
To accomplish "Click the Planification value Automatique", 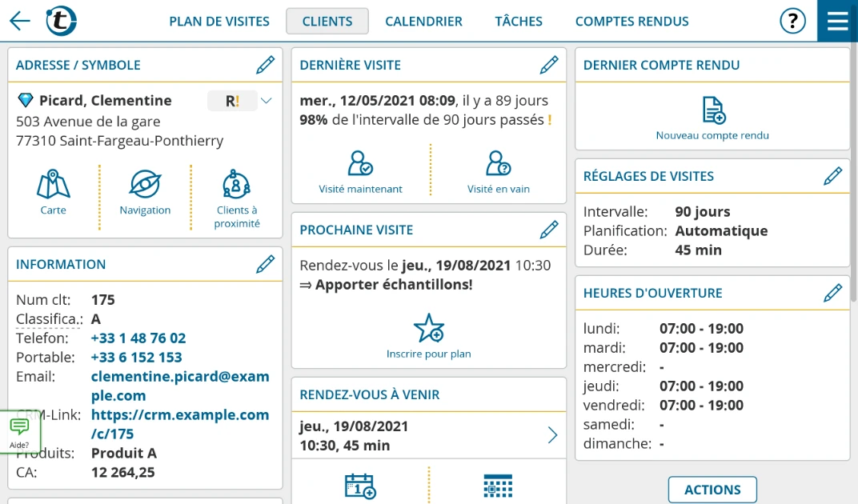I will point(721,230).
